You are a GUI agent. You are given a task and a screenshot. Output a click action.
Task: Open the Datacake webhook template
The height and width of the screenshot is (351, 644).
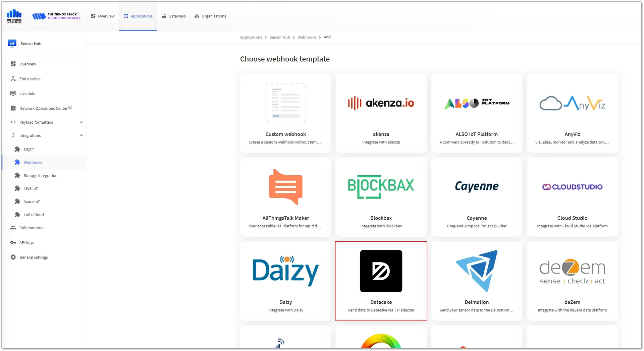click(x=381, y=281)
